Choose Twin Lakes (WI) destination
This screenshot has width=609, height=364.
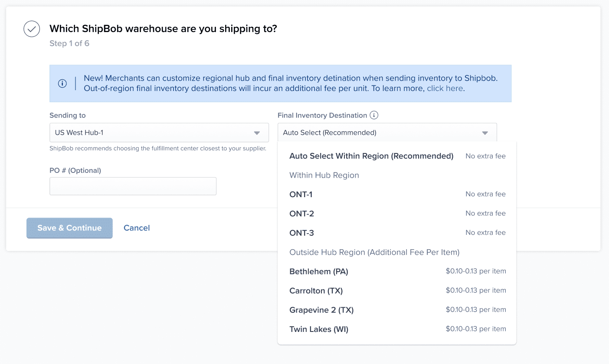(x=319, y=329)
